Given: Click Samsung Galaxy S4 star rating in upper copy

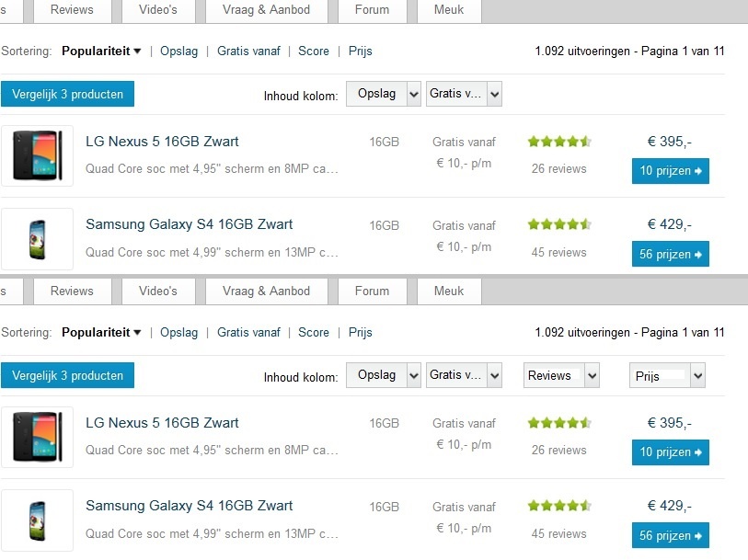Looking at the screenshot, I should 559,224.
